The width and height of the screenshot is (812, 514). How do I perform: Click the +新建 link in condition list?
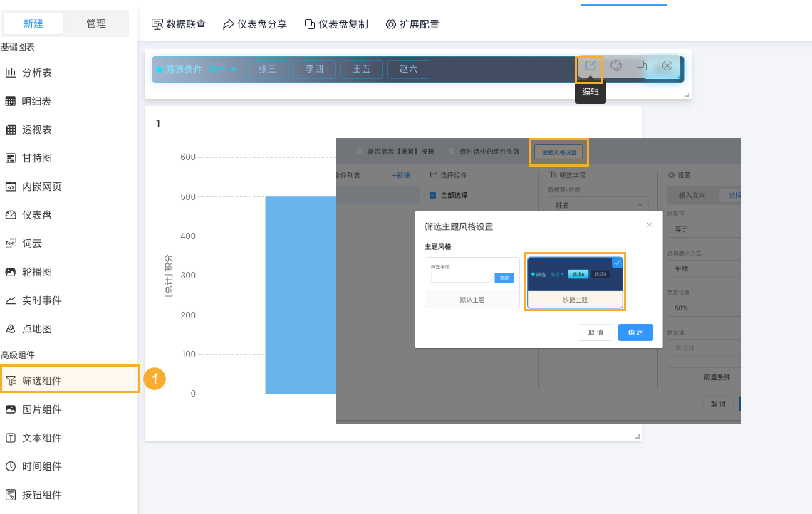pyautogui.click(x=401, y=175)
